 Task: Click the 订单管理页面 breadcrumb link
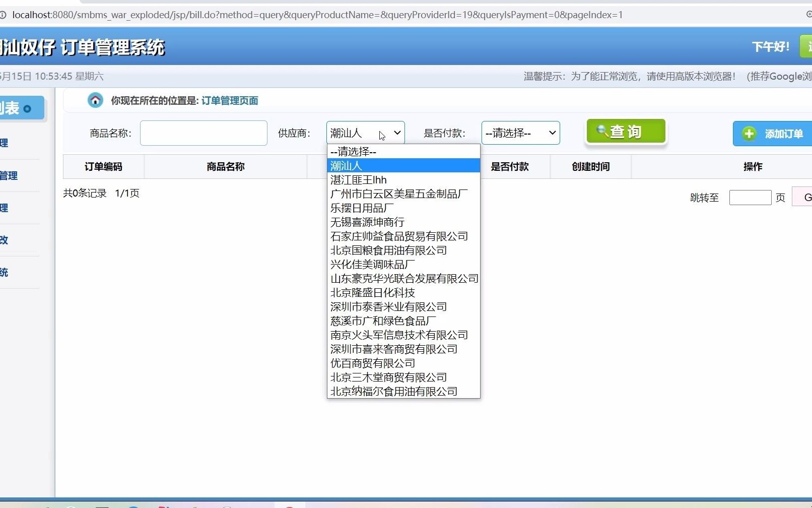230,101
